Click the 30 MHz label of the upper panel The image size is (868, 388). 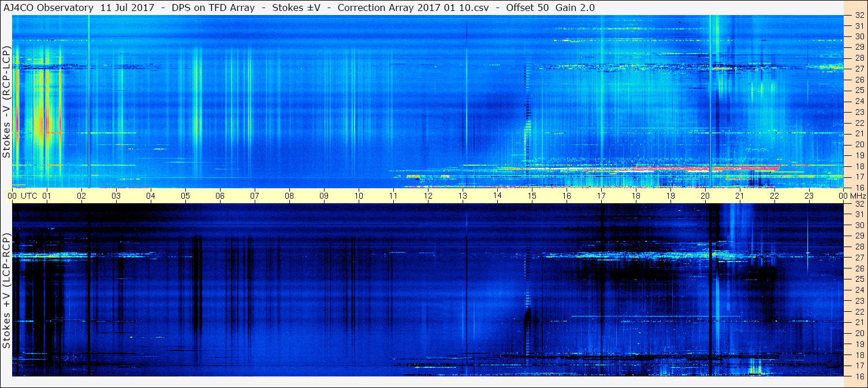[x=859, y=37]
